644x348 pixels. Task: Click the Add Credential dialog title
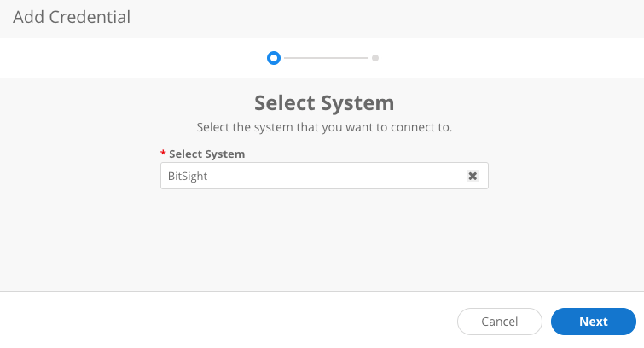[72, 17]
